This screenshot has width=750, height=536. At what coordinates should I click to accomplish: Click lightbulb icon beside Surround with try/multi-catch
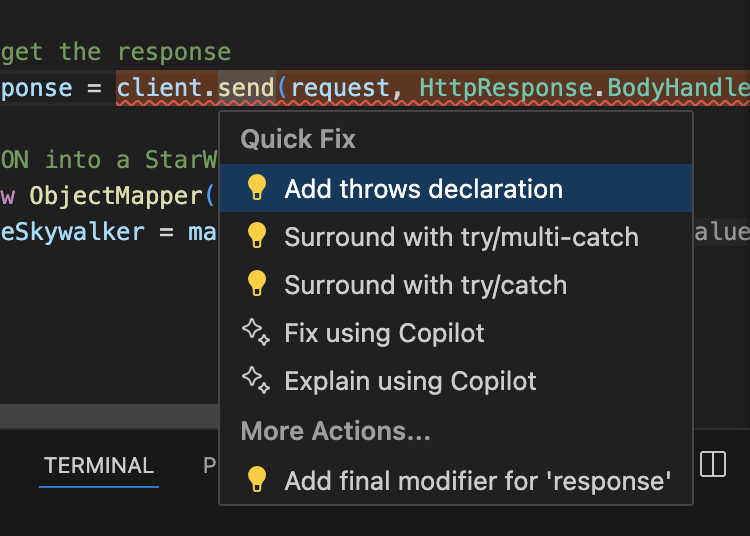256,235
